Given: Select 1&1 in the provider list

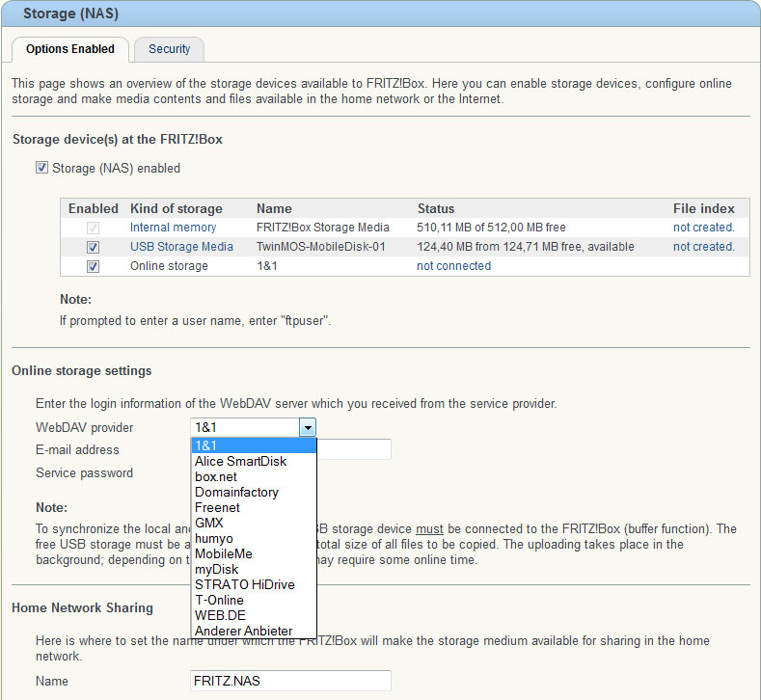Looking at the screenshot, I should (x=254, y=445).
